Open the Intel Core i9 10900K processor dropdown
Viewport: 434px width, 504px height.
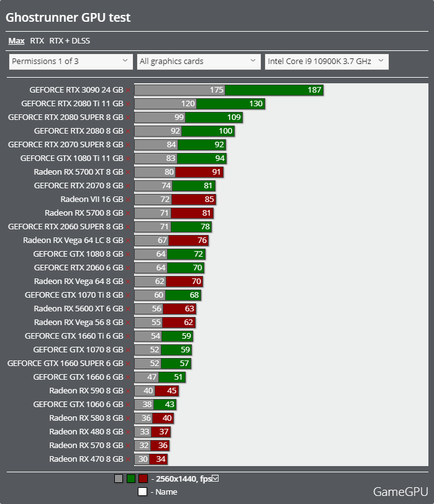point(327,62)
